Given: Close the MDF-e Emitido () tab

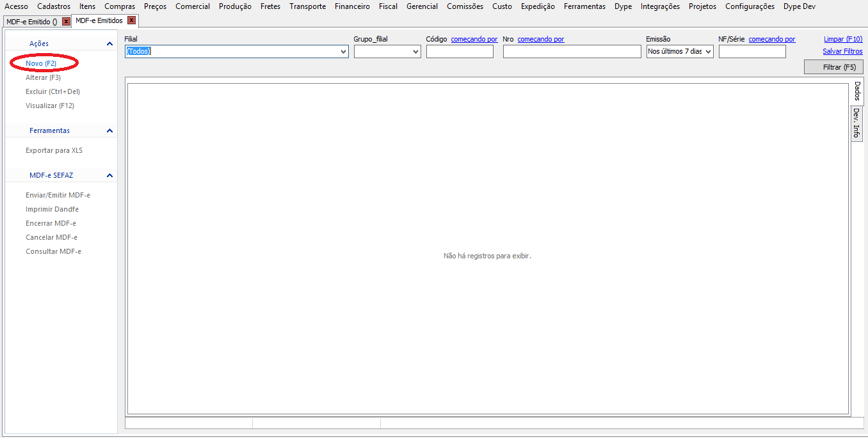Looking at the screenshot, I should (x=66, y=22).
